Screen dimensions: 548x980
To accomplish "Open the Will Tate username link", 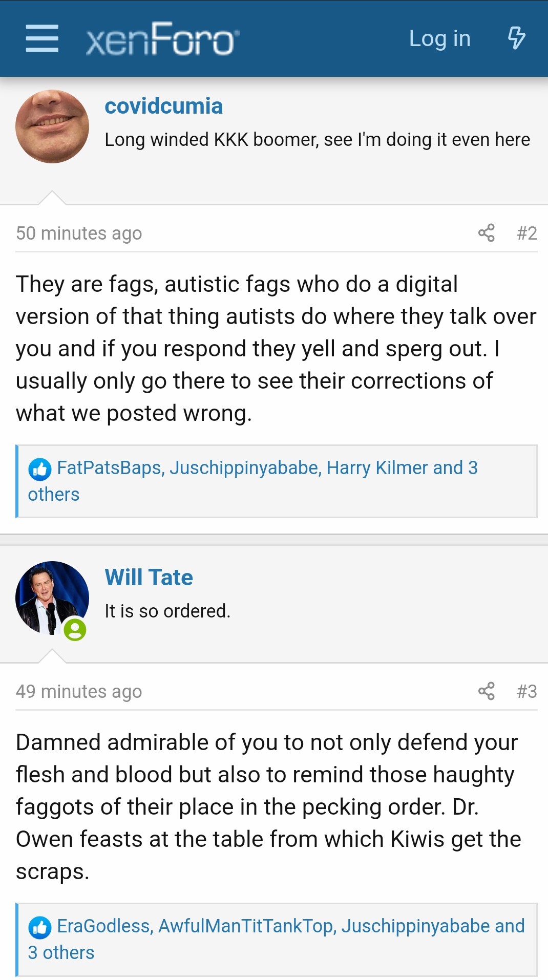I will tap(149, 578).
